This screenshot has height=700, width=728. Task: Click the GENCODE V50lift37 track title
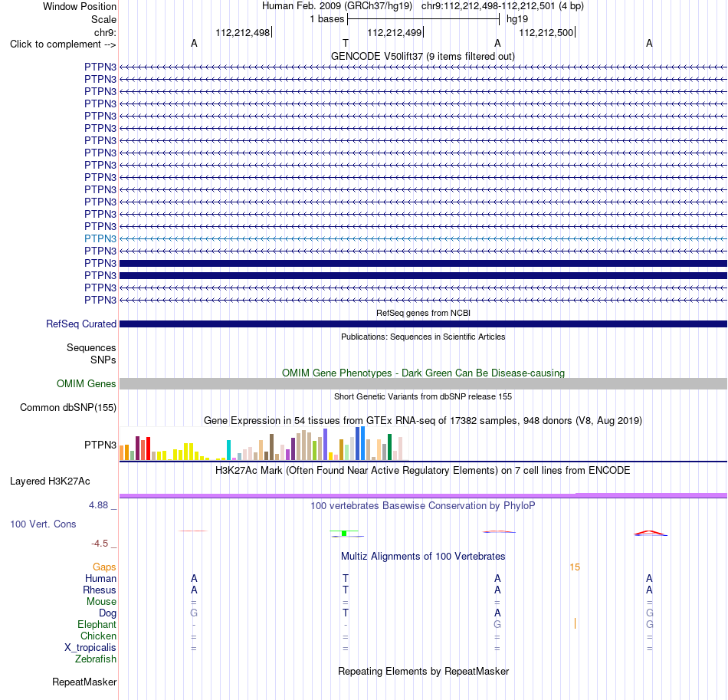[422, 56]
